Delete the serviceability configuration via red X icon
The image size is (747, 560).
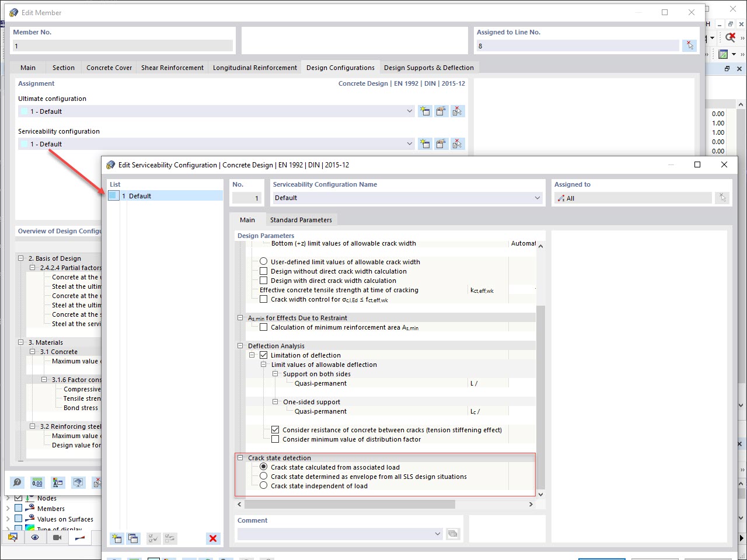[x=458, y=143]
